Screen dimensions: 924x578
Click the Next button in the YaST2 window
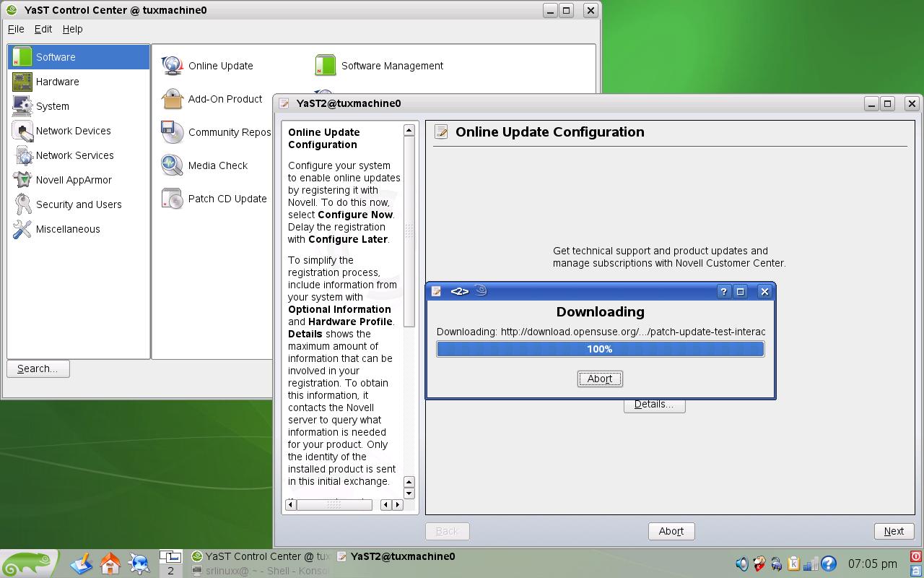click(x=894, y=531)
